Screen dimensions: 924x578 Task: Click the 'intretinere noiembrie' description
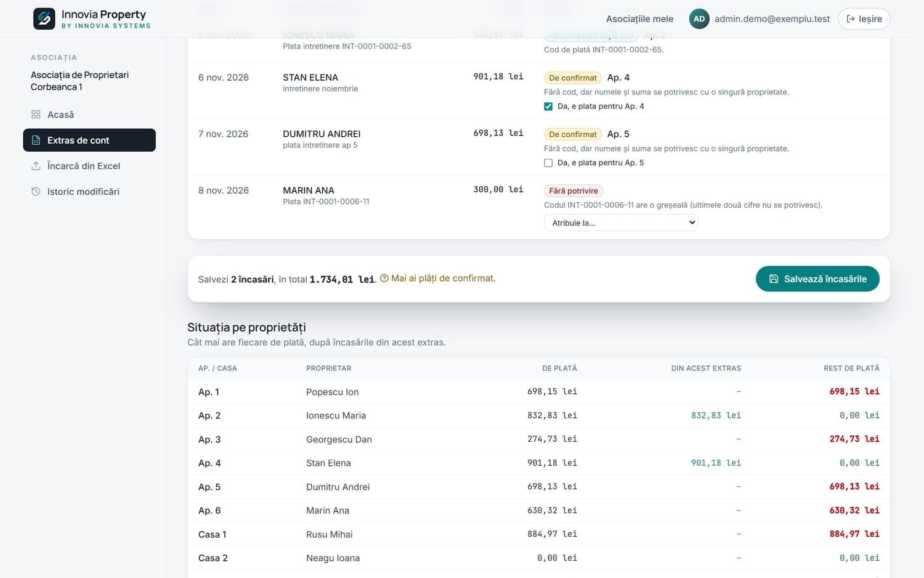320,89
